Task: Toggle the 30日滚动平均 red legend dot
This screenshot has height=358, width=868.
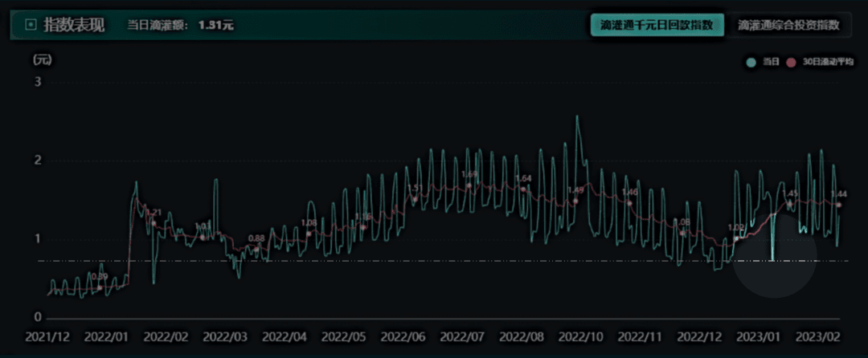Action: (792, 63)
